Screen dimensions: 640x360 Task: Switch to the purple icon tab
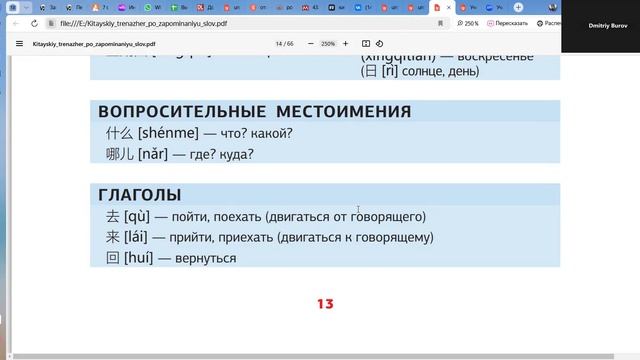click(126, 7)
